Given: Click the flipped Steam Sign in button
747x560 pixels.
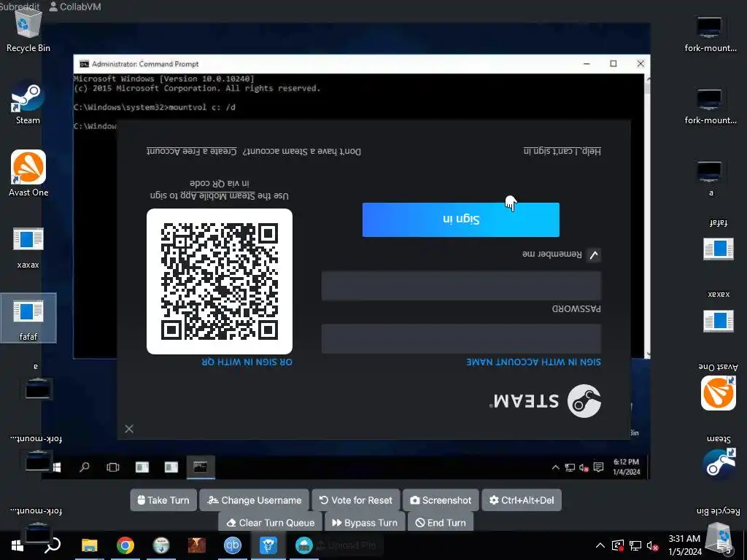Looking at the screenshot, I should tap(461, 219).
